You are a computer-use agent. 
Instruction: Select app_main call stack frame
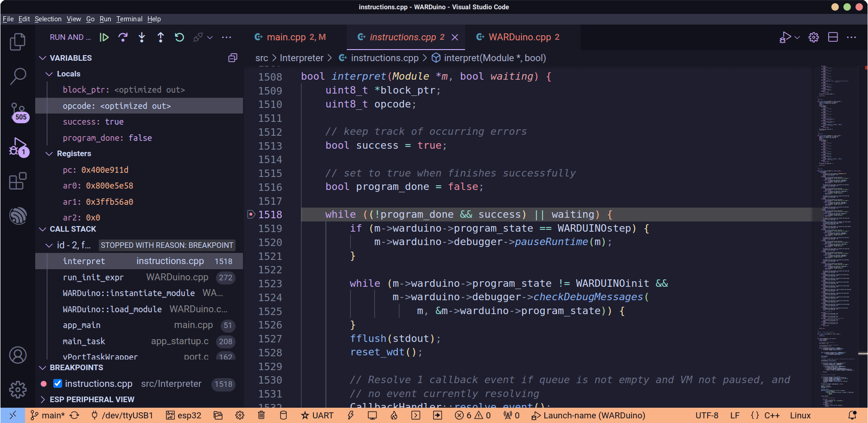point(139,325)
